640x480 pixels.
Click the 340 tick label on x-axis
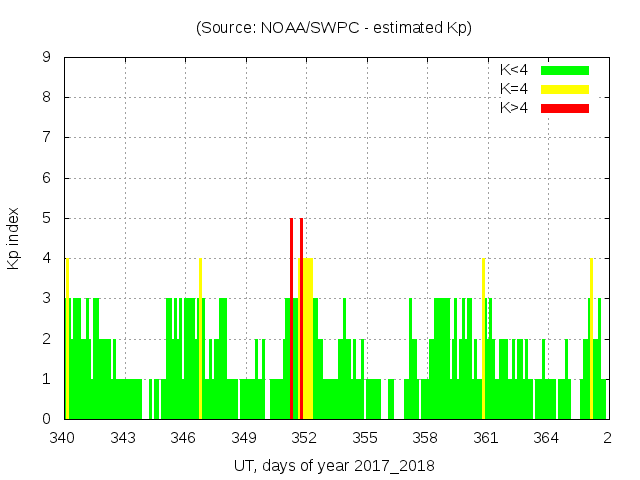tap(62, 438)
